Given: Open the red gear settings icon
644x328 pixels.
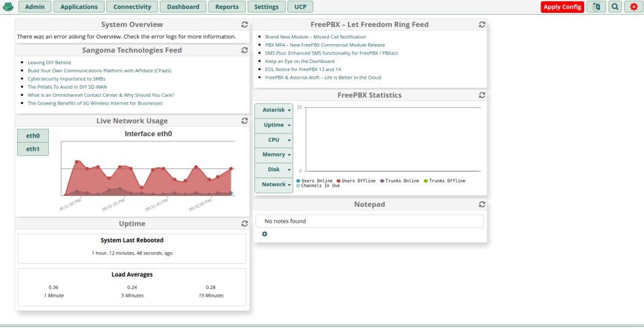Looking at the screenshot, I should (x=634, y=7).
